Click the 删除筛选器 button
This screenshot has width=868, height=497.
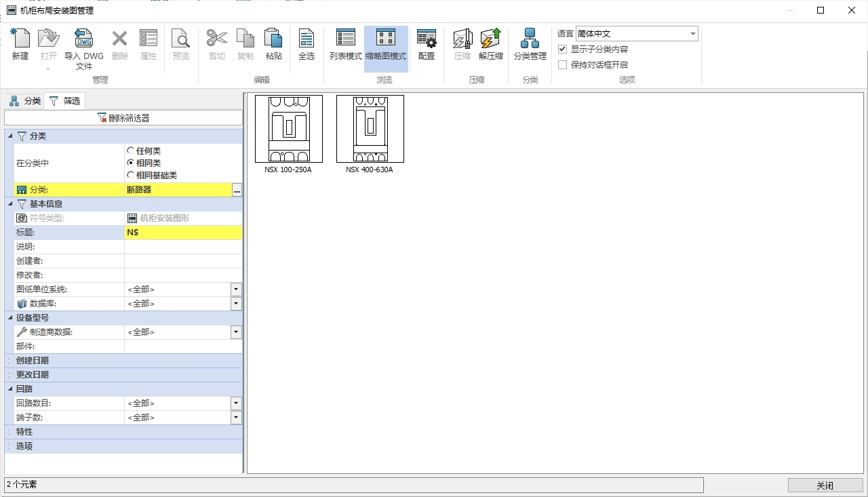point(123,118)
